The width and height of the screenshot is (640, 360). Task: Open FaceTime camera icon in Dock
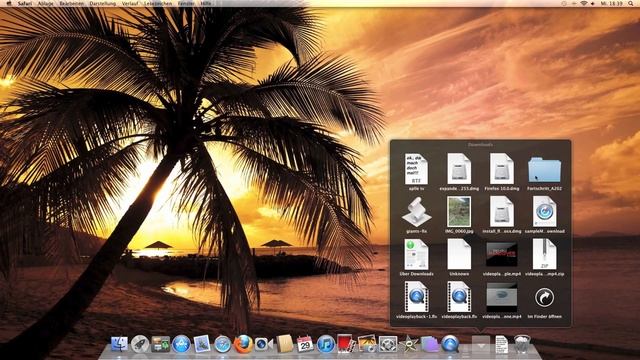pyautogui.click(x=263, y=344)
